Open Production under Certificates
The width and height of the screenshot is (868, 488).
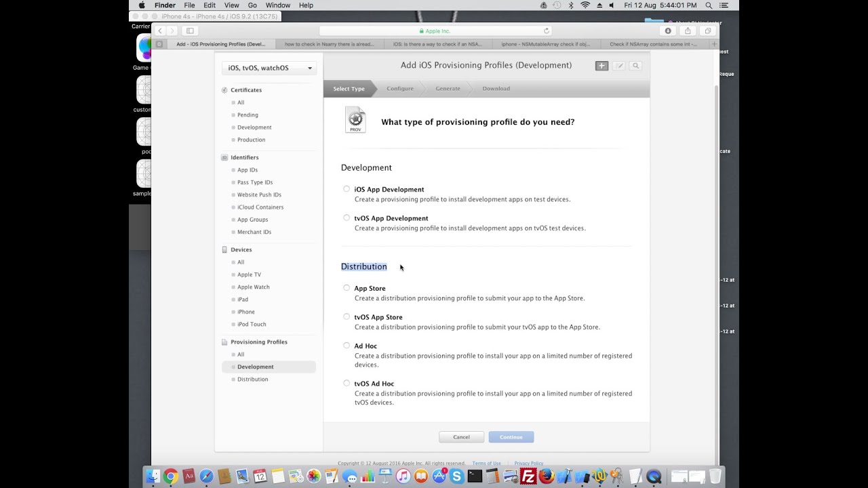click(251, 140)
